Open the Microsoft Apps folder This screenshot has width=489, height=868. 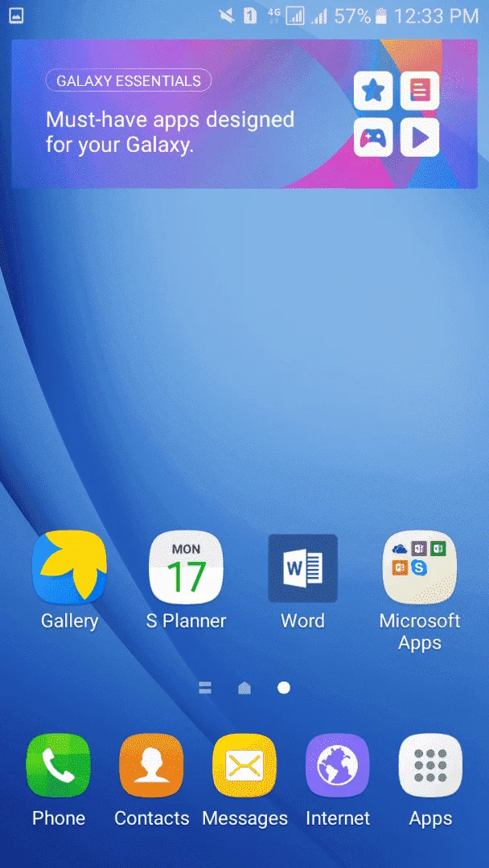(420, 567)
